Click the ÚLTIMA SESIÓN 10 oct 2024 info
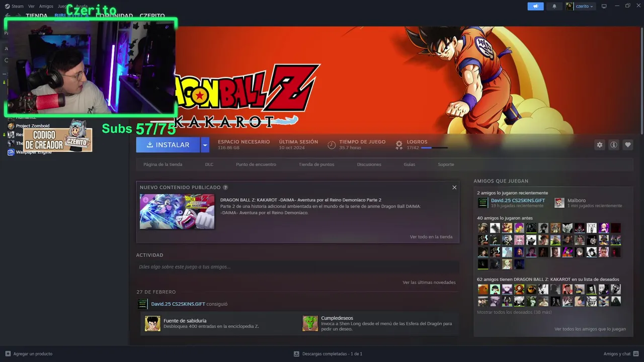 point(298,145)
